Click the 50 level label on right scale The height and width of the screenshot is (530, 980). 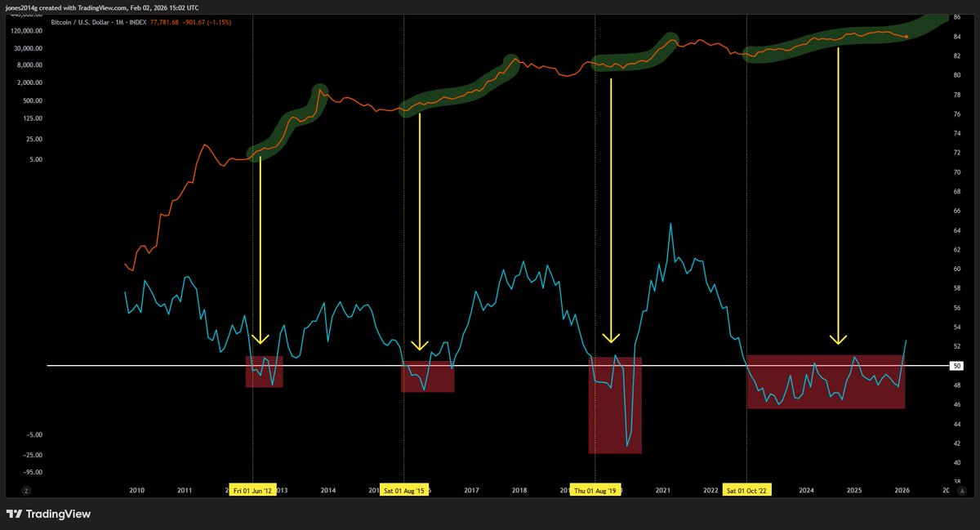tap(957, 366)
